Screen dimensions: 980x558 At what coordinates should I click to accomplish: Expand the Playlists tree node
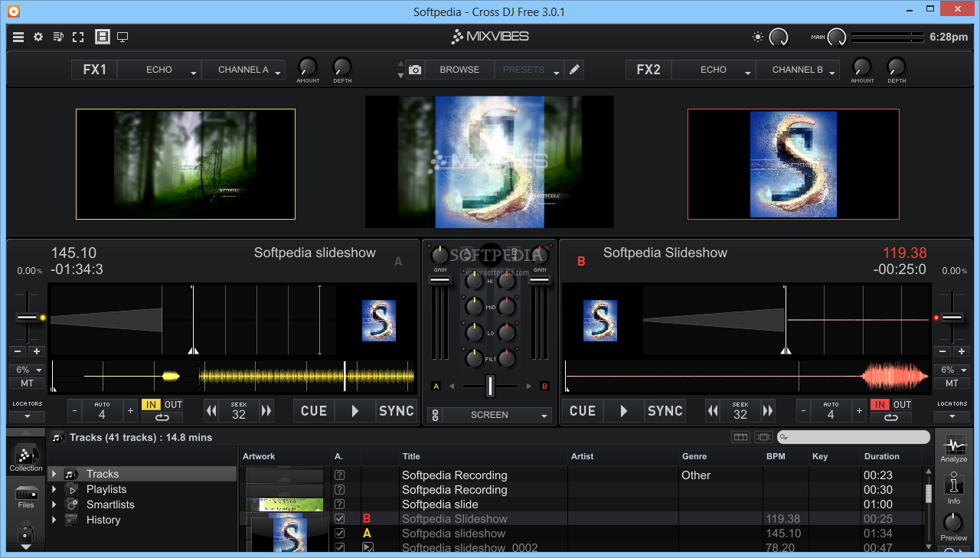click(x=54, y=489)
